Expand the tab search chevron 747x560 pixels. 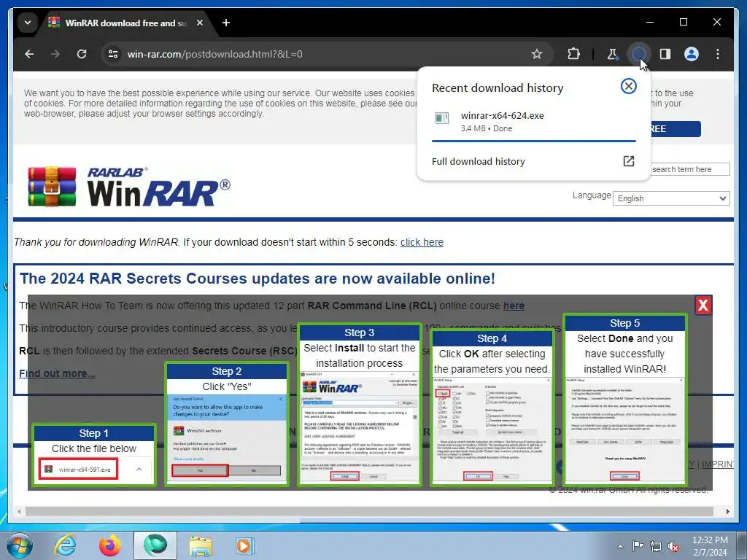[x=28, y=23]
